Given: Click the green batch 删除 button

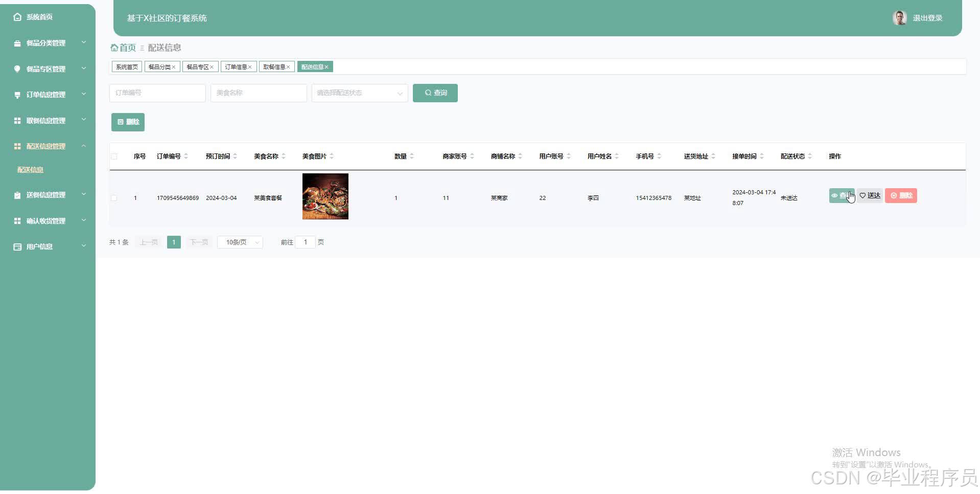Looking at the screenshot, I should pyautogui.click(x=128, y=122).
